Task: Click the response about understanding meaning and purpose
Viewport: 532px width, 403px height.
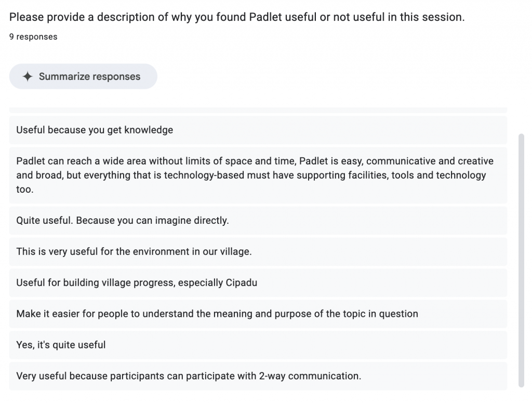Action: (x=258, y=314)
